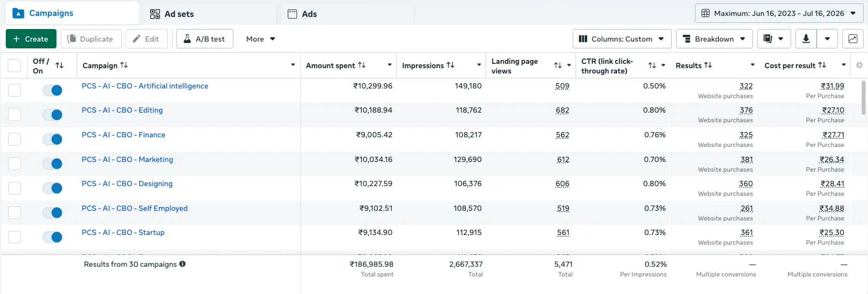Sort campaigns by Cost per result arrows
The width and height of the screenshot is (868, 294).
[822, 65]
